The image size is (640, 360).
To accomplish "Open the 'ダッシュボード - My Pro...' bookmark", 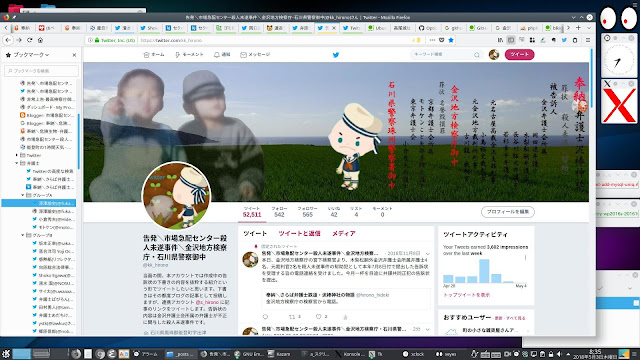I will point(47,107).
